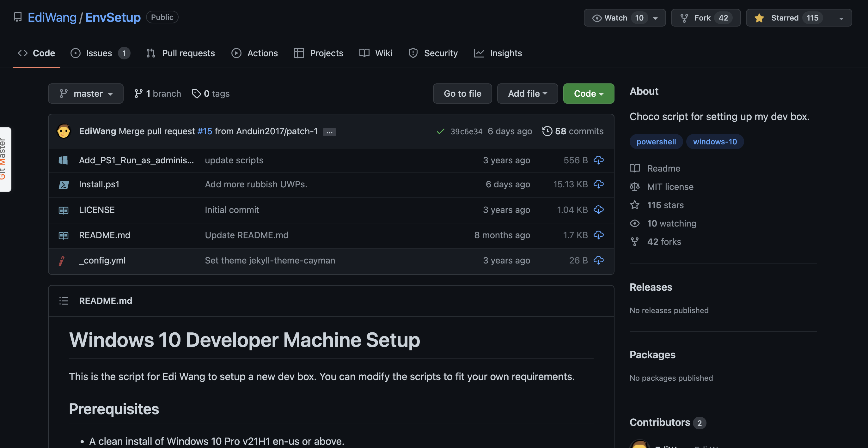Click the README table of contents icon
The image size is (868, 448).
(x=64, y=300)
